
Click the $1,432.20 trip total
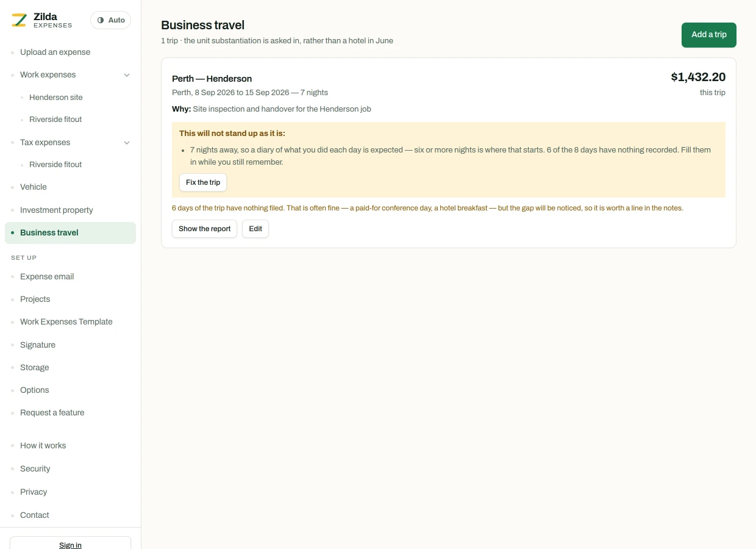(698, 77)
